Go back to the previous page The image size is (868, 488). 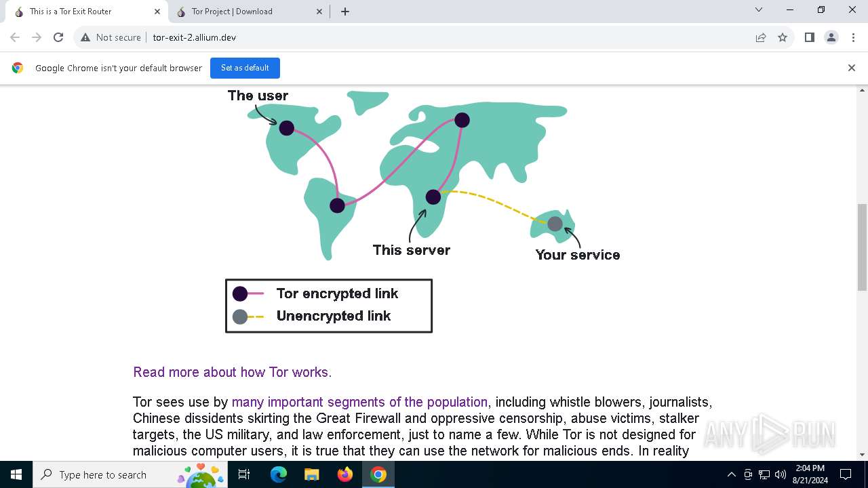click(x=15, y=37)
